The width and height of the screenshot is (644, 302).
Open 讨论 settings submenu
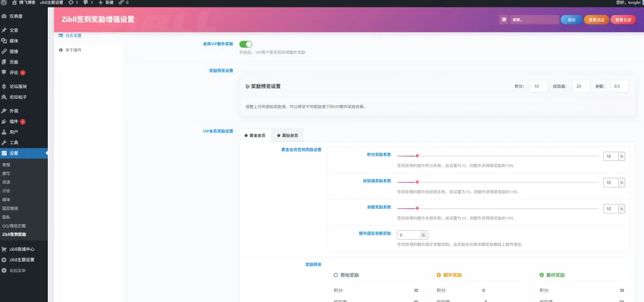(6, 191)
